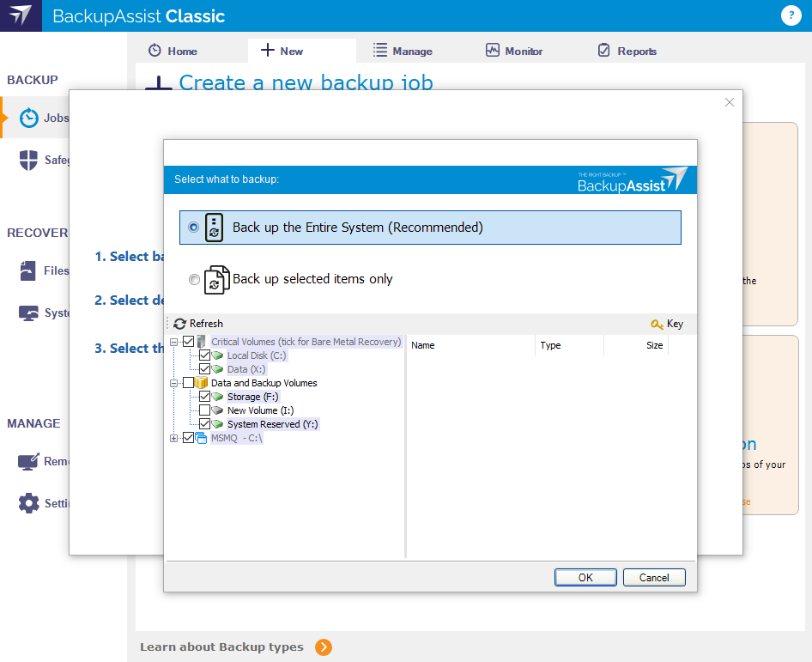The image size is (812, 662).
Task: Click the MSMQ application icon
Action: 201,438
